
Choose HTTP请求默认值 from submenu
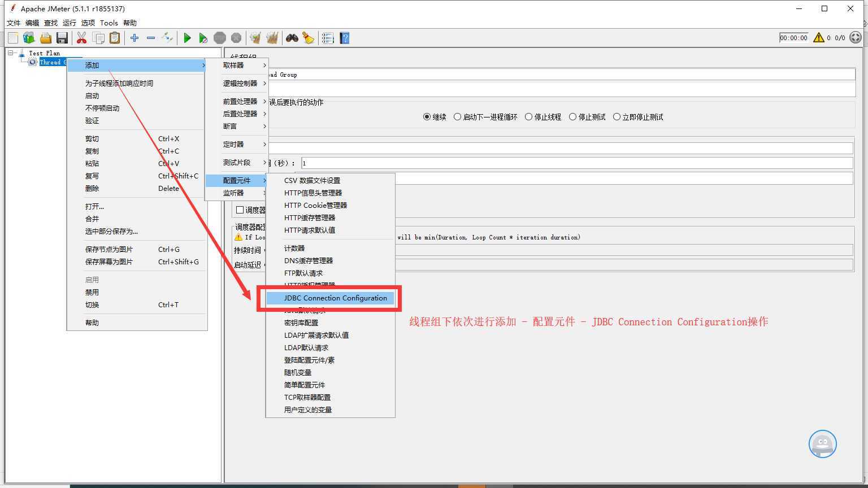click(x=330, y=230)
